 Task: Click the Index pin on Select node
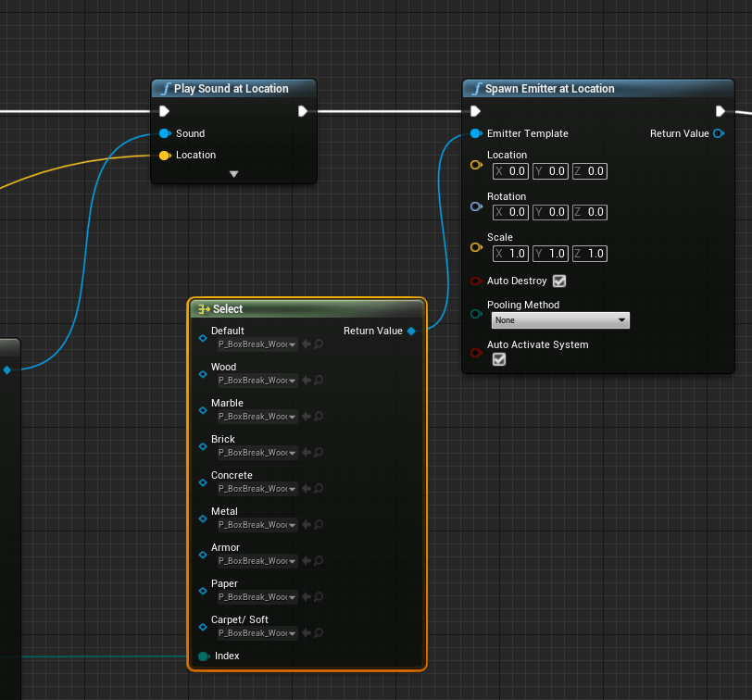pos(204,656)
